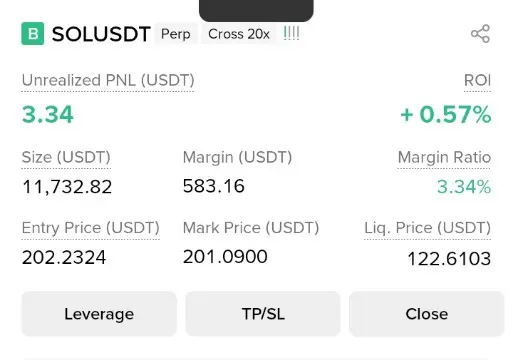Click the 3.34 unrealized PNL value
The height and width of the screenshot is (362, 513).
tap(48, 114)
